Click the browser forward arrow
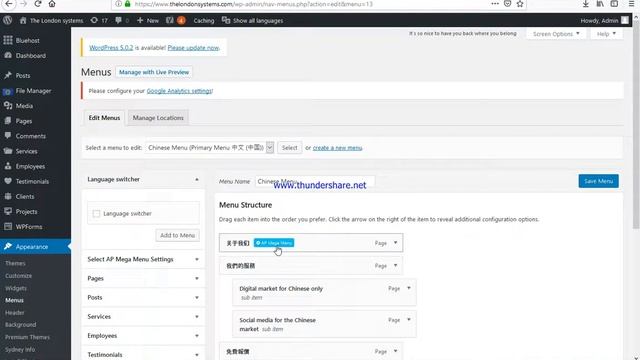The height and width of the screenshot is (360, 640). (23, 4)
